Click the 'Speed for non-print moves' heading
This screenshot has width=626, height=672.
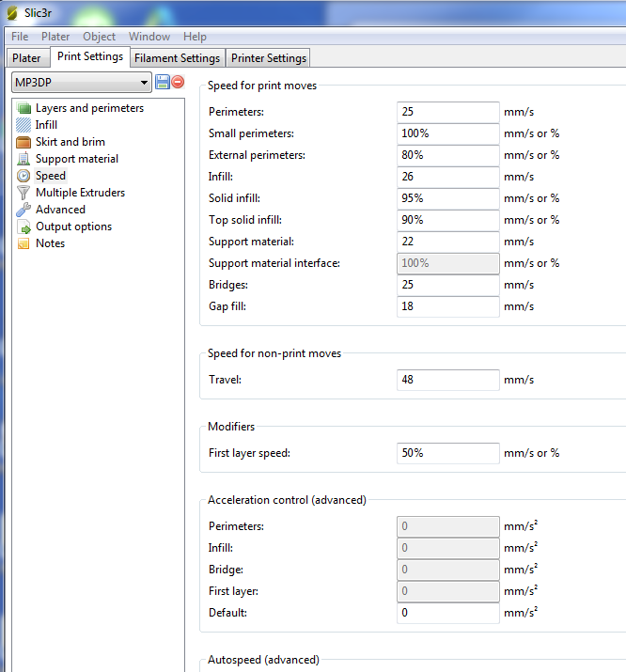click(x=274, y=353)
